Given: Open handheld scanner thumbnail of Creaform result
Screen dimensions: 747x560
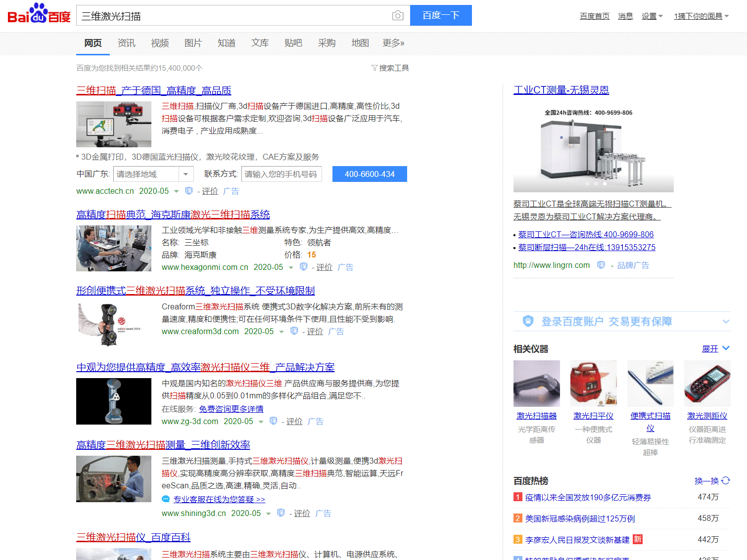Looking at the screenshot, I should [114, 324].
